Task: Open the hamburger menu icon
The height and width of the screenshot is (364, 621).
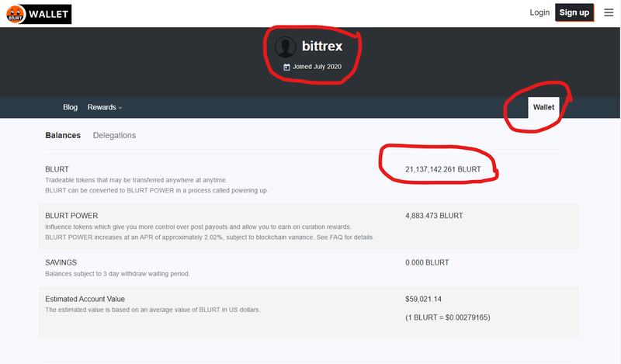Action: click(608, 12)
